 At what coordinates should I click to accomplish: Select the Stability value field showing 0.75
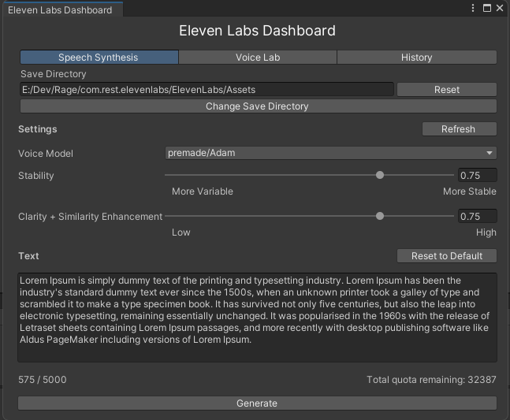[477, 176]
